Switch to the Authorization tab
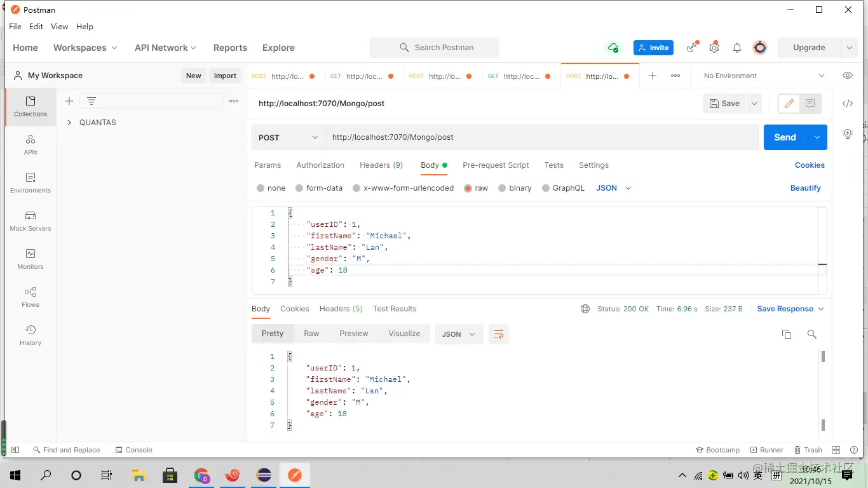The height and width of the screenshot is (488, 868). [320, 165]
